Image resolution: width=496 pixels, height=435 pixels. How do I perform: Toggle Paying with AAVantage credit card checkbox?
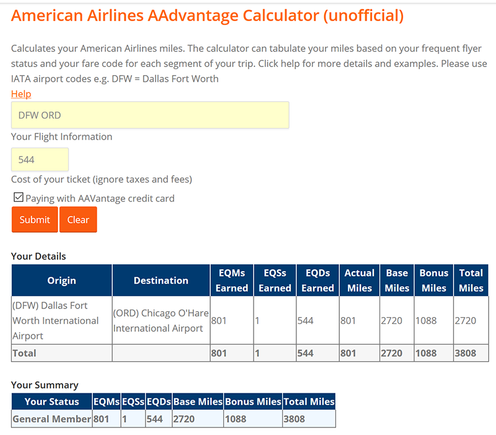18,197
